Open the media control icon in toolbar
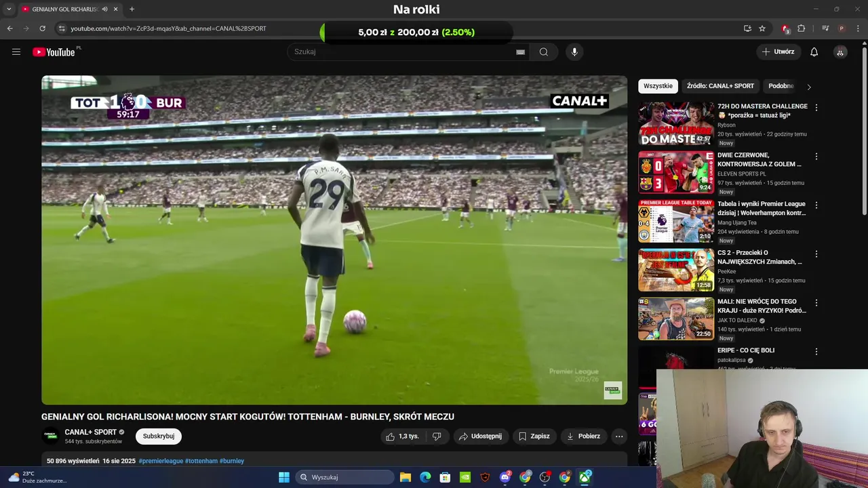Viewport: 868px width, 488px height. (825, 28)
